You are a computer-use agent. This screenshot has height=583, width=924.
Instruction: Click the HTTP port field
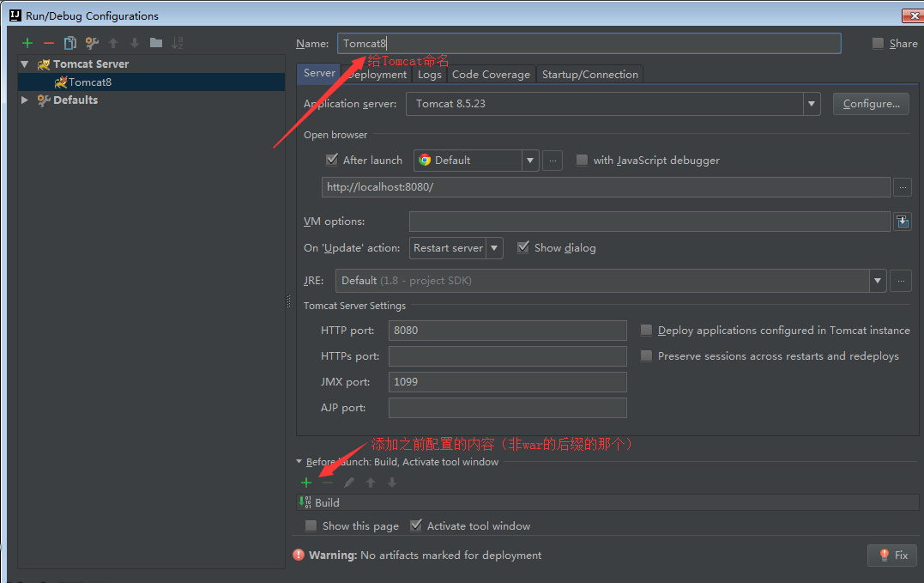[x=507, y=330]
